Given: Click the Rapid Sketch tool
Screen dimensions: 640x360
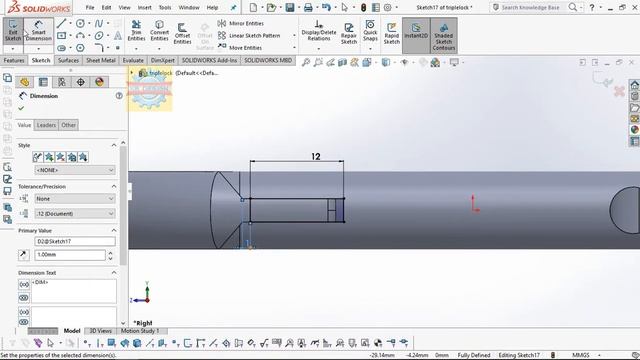Looking at the screenshot, I should click(391, 33).
